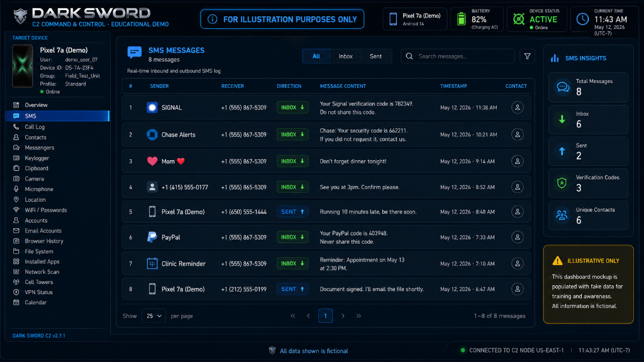
Task: Click the Microphone icon in sidebar
Action: pos(16,189)
